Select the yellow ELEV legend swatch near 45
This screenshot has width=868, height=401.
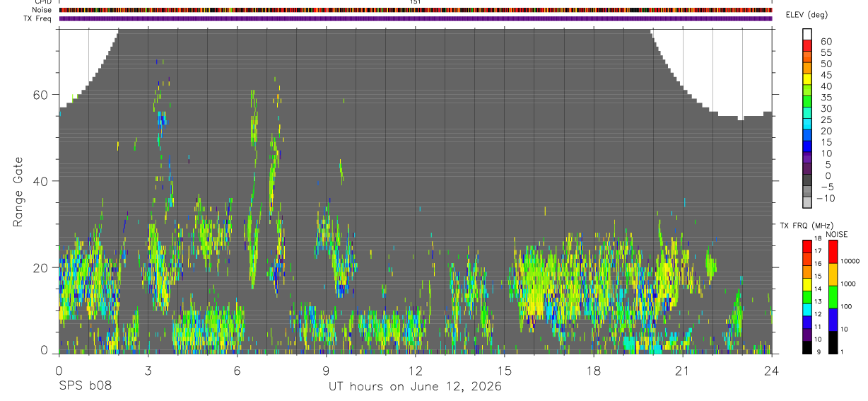click(x=807, y=80)
